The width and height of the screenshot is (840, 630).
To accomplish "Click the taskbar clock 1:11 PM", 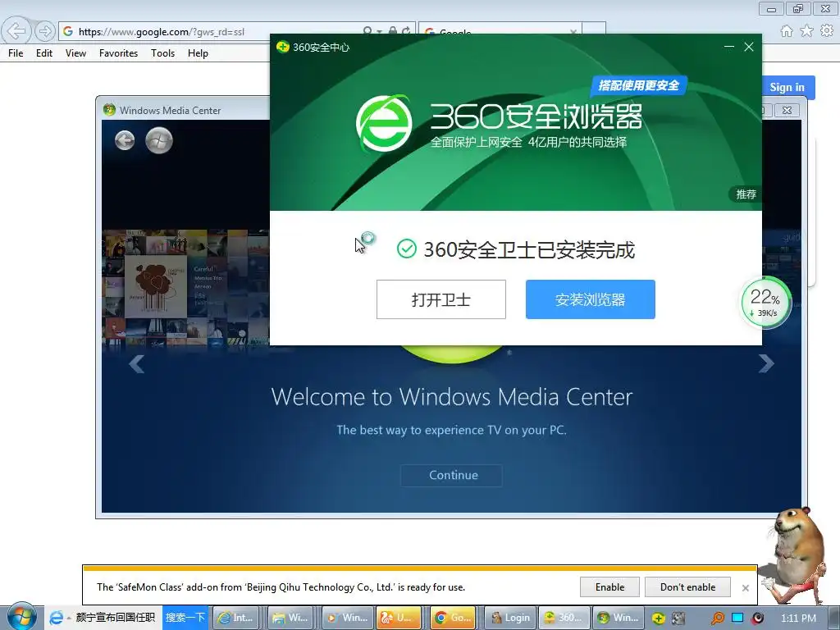I will tap(798, 619).
